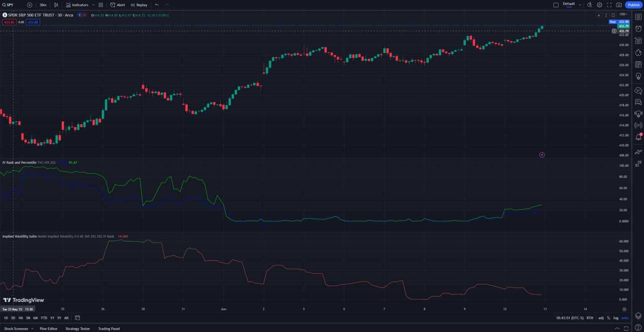644x332 pixels.
Task: Switch to the Strategy Tester tab
Action: coord(77,329)
